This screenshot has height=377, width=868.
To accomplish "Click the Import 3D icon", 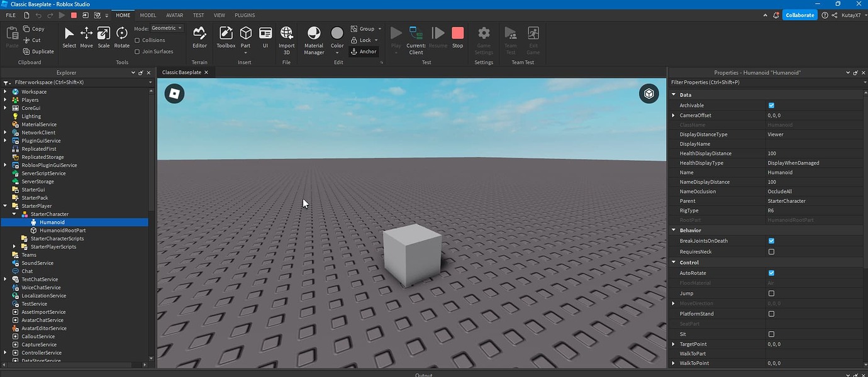I will tap(286, 35).
